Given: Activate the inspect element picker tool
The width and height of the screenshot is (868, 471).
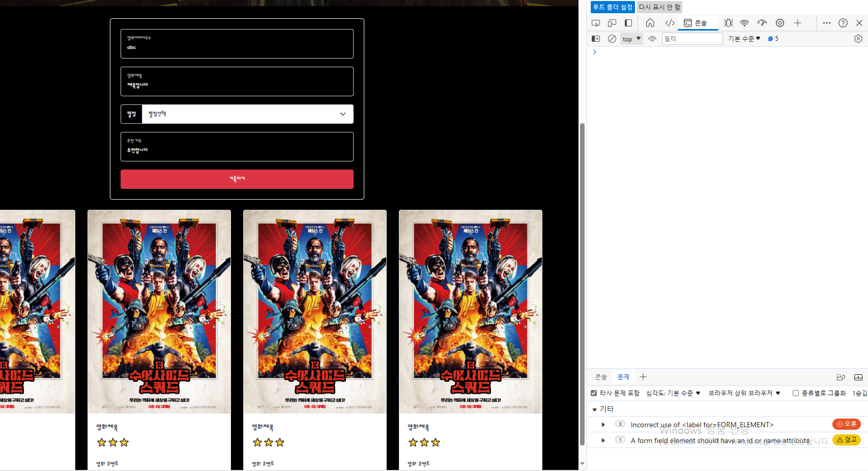Looking at the screenshot, I should click(596, 23).
